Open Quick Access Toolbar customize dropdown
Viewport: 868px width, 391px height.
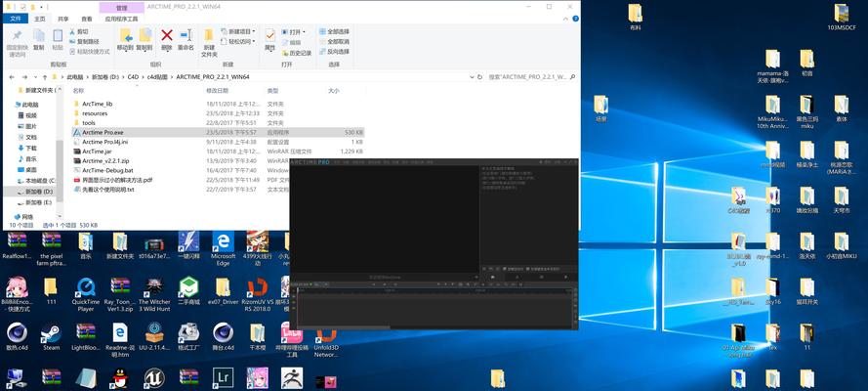[x=43, y=7]
